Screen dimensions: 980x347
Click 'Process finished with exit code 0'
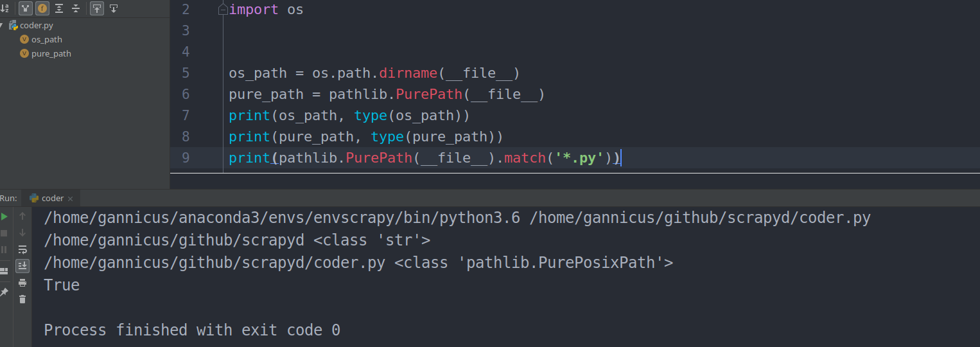click(192, 330)
